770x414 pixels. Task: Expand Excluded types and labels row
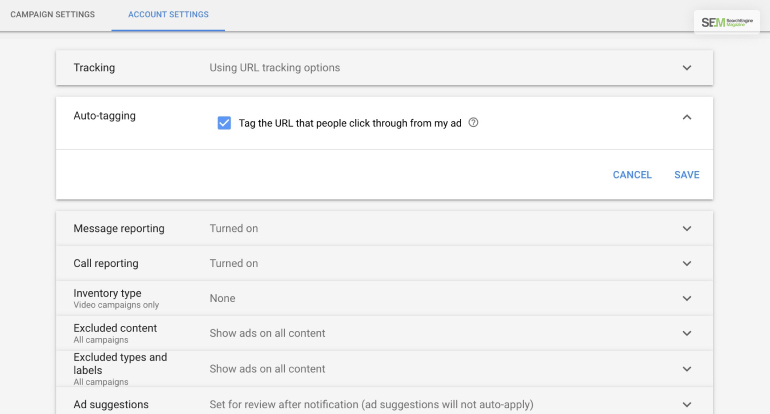pyautogui.click(x=686, y=368)
